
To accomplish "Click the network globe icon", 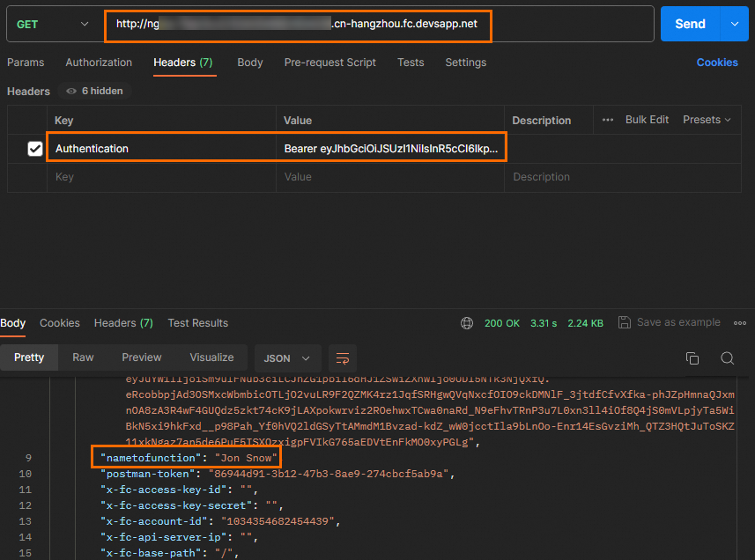I will pos(467,323).
